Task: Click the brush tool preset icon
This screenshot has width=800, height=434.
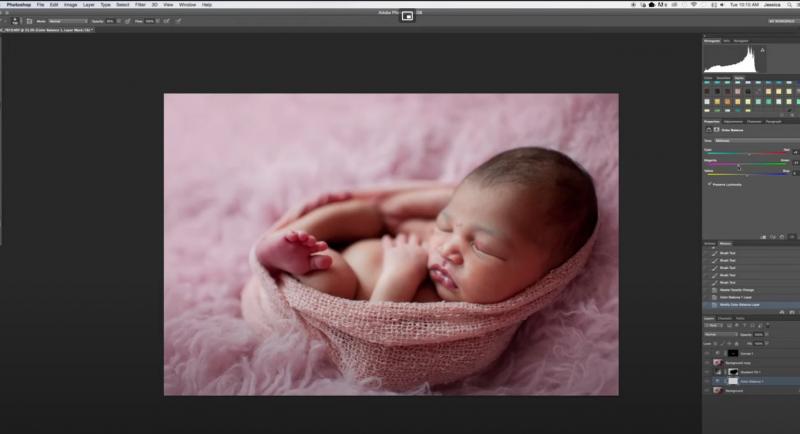Action: [x=17, y=20]
